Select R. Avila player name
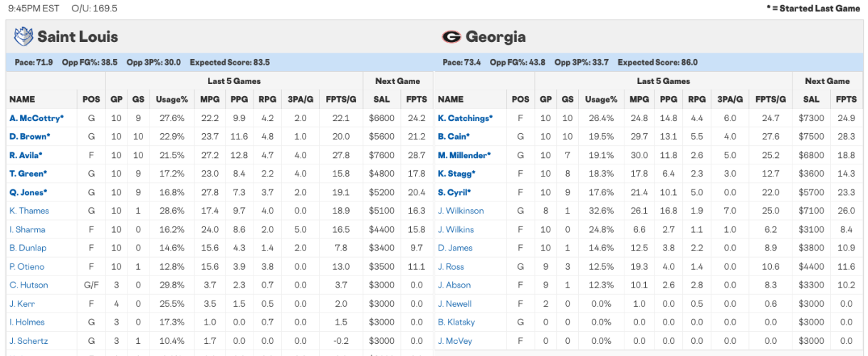Screen dimensions: 868x356 tap(26, 155)
